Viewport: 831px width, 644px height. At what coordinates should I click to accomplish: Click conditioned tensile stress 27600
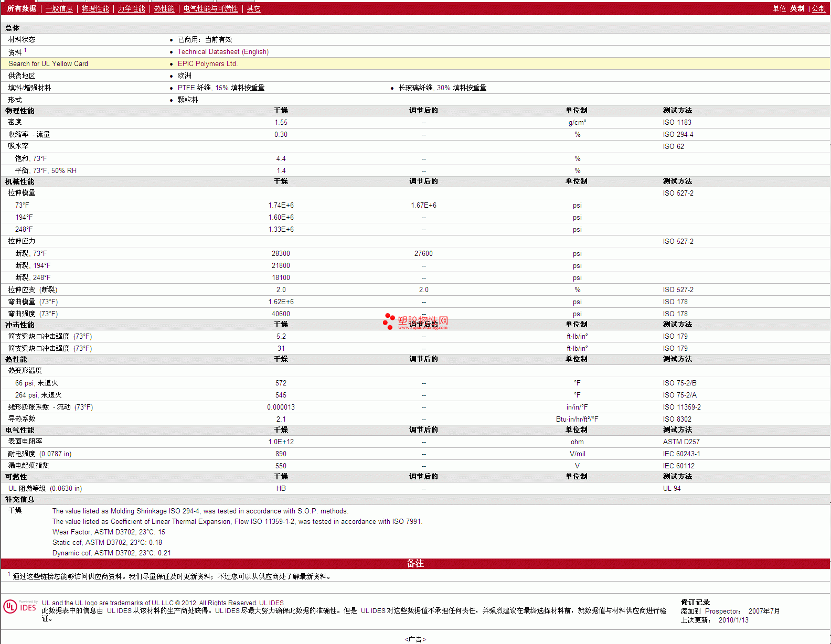point(423,253)
